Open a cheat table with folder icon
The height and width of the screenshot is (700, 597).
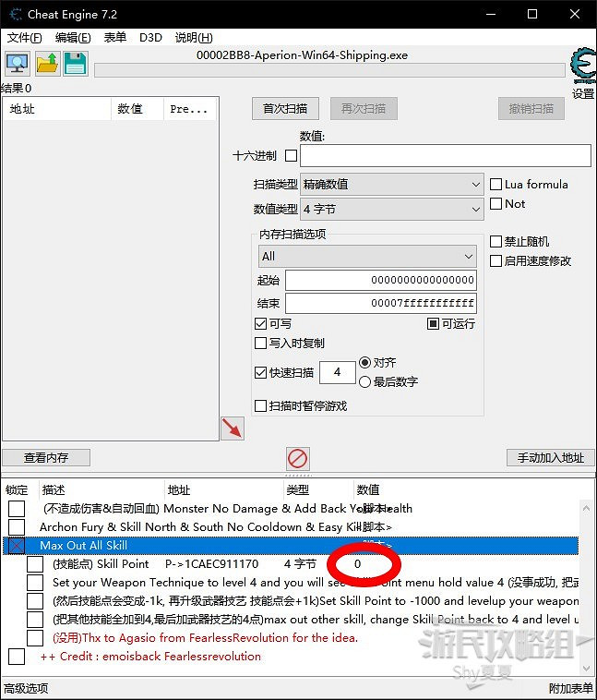click(47, 63)
